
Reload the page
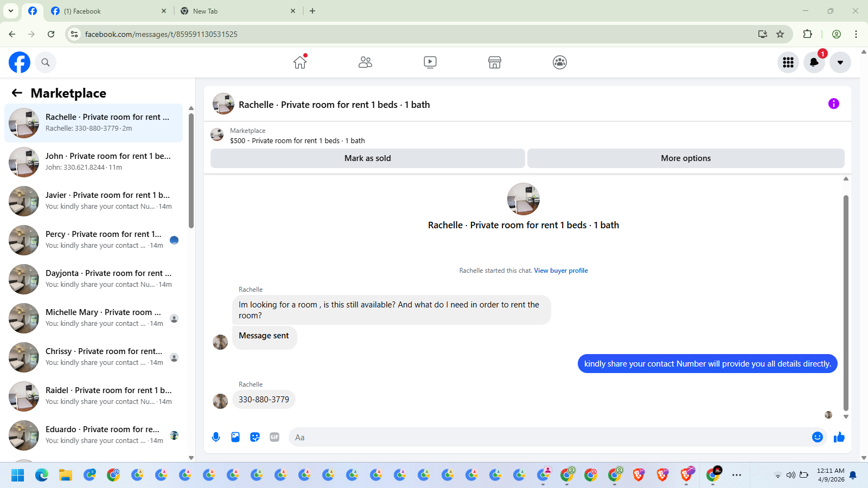51,34
